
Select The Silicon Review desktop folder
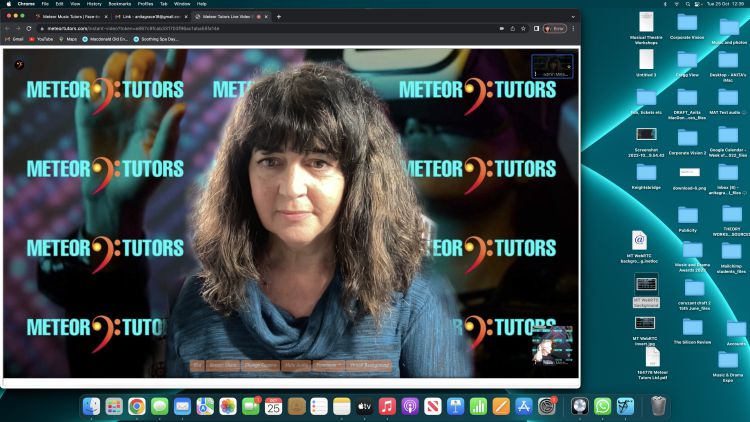tap(692, 331)
